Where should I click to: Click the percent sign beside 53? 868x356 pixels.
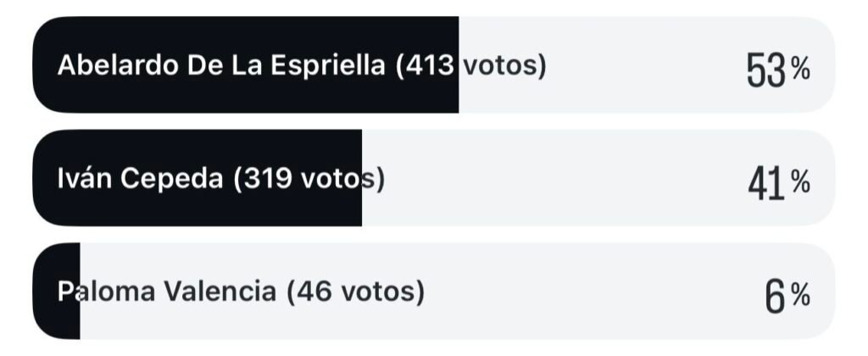coord(801,70)
